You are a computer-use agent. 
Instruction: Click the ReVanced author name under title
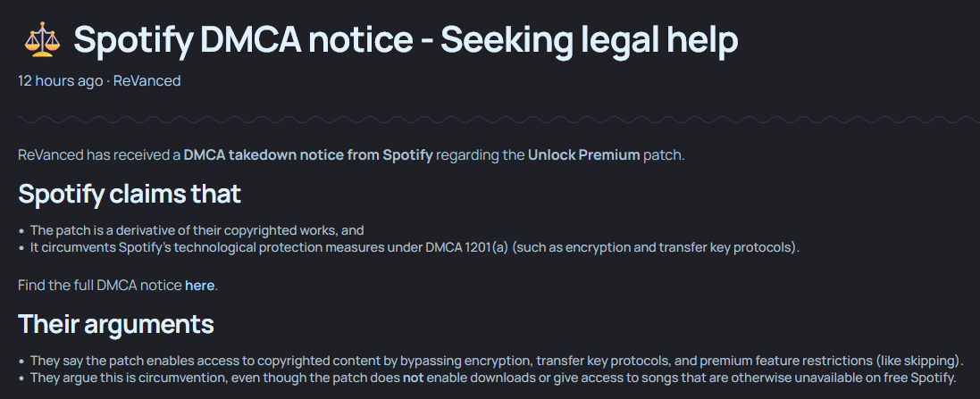pyautogui.click(x=147, y=81)
